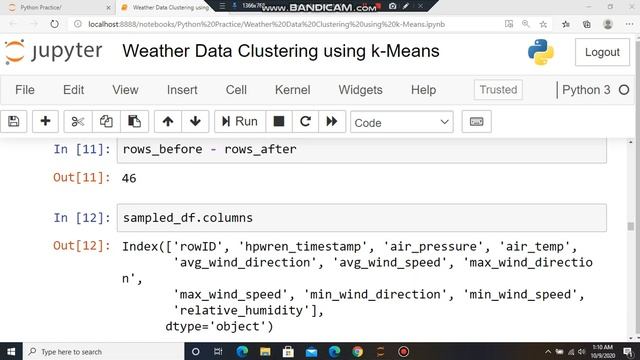The height and width of the screenshot is (360, 640).
Task: Open the cell type Code dropdown
Action: pyautogui.click(x=402, y=122)
